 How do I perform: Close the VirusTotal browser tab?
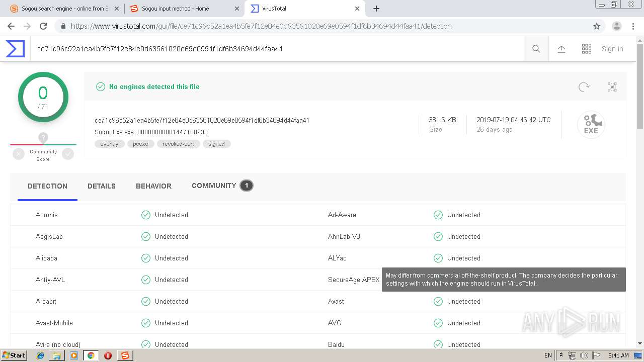(357, 9)
